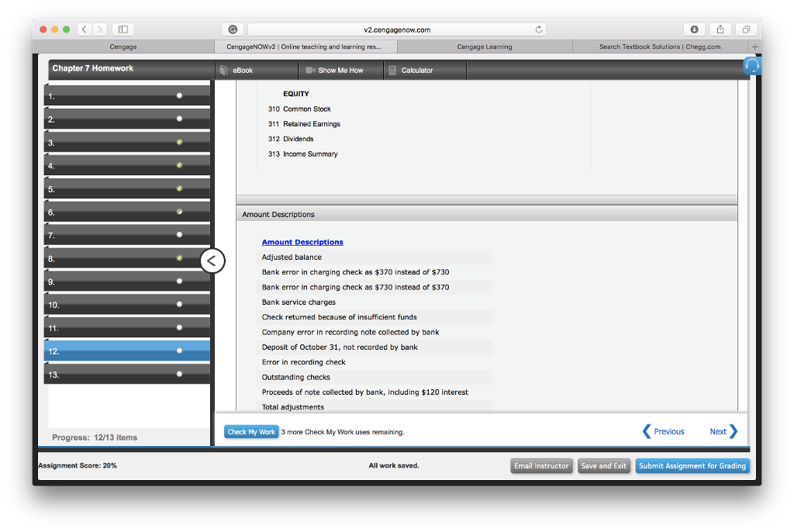This screenshot has height=532, width=794.
Task: Open question 7 in the list
Action: point(127,235)
